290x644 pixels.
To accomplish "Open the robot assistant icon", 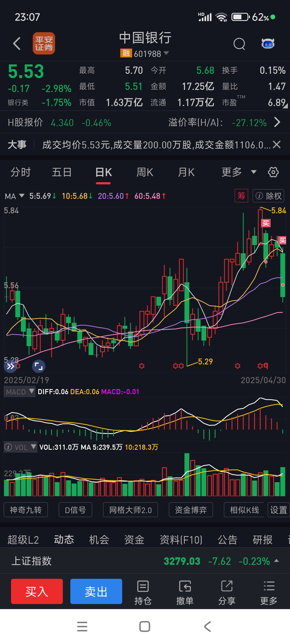I will click(268, 43).
